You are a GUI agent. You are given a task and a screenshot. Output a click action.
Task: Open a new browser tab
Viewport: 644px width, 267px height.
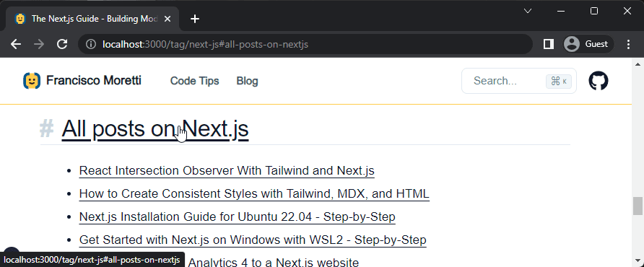click(x=195, y=19)
